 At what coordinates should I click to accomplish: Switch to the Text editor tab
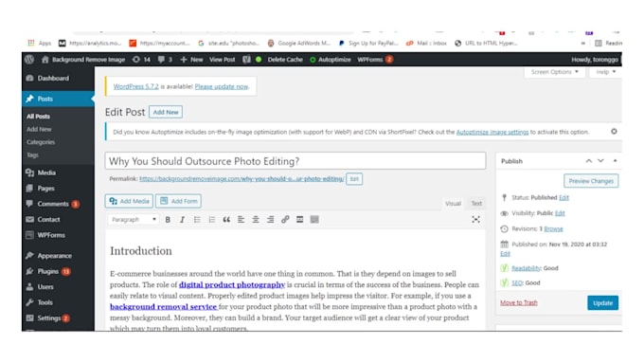click(476, 204)
